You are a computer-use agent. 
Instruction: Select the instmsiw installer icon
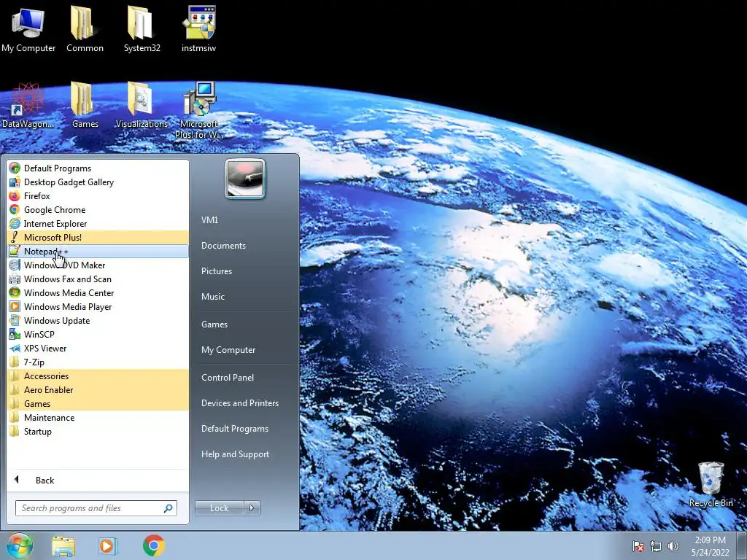(x=198, y=29)
